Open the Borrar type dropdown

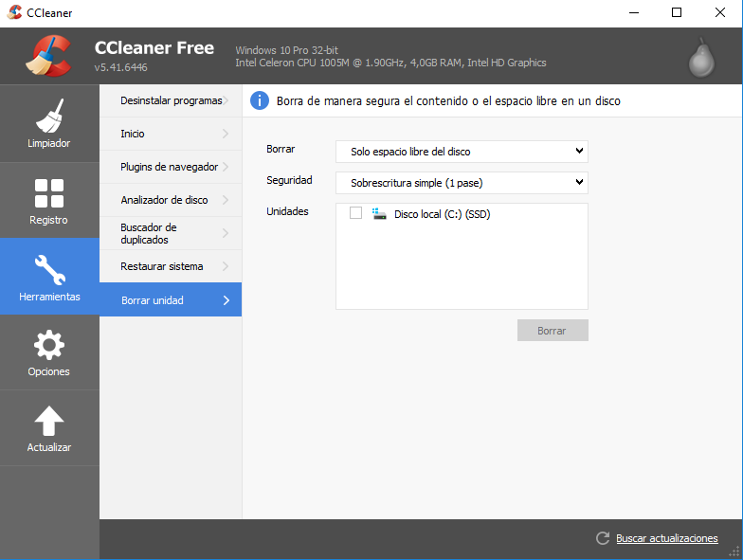[x=462, y=152]
